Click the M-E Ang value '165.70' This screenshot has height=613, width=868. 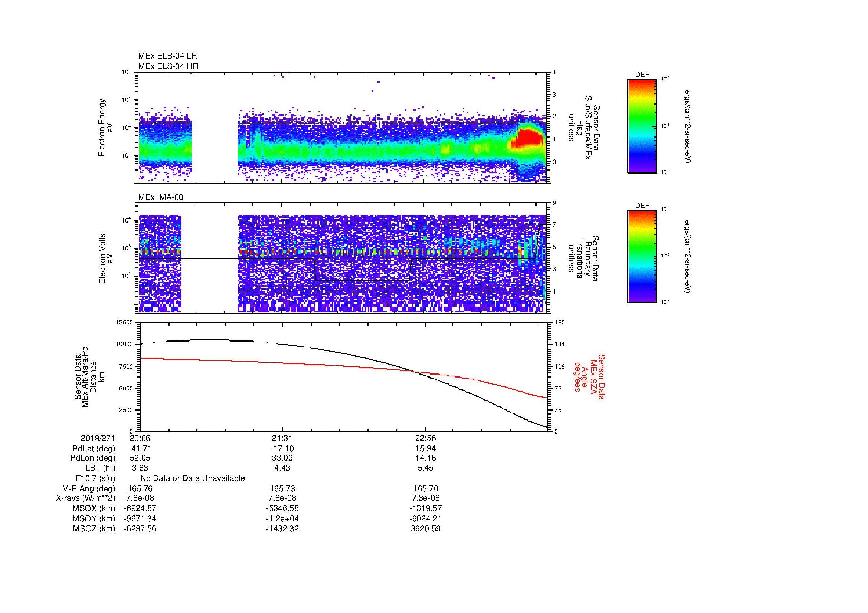tap(426, 488)
